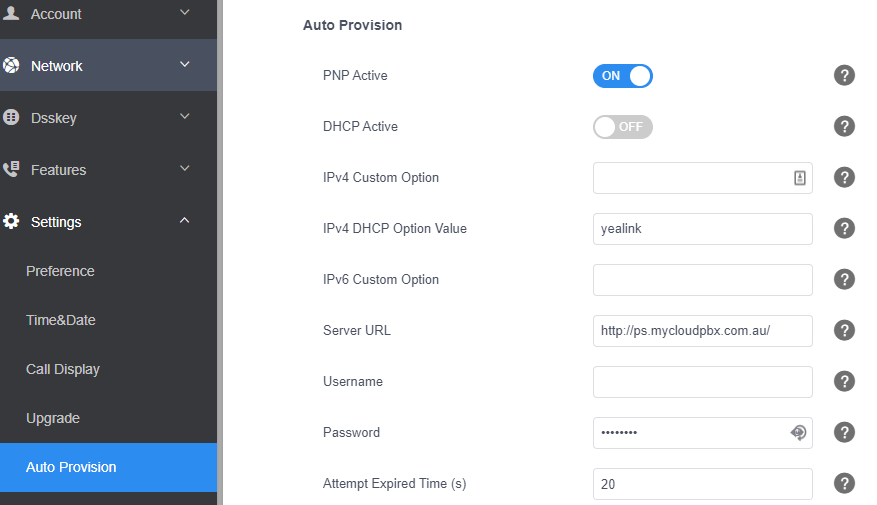Click the help icon next to Server URL
Image resolution: width=877 pixels, height=505 pixels.
click(x=844, y=331)
